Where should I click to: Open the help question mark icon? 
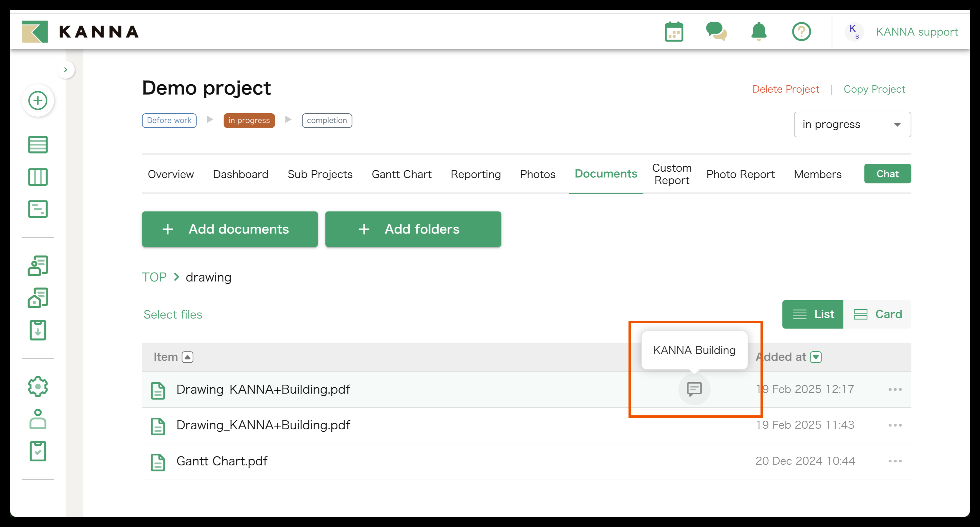point(801,32)
